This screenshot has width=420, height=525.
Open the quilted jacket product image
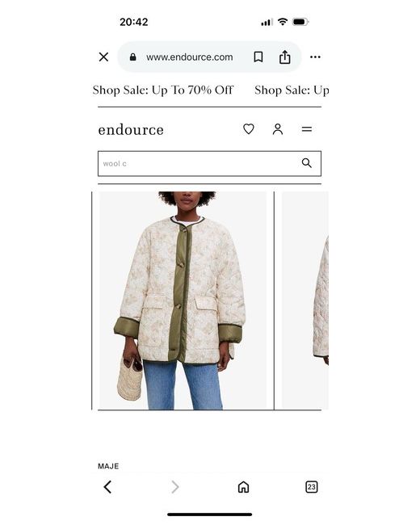[x=183, y=300]
